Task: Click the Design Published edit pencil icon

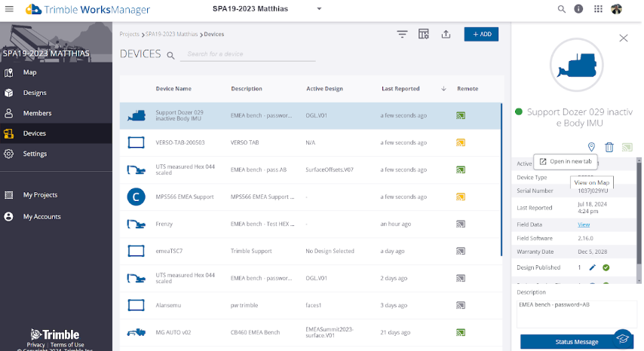Action: 592,267
